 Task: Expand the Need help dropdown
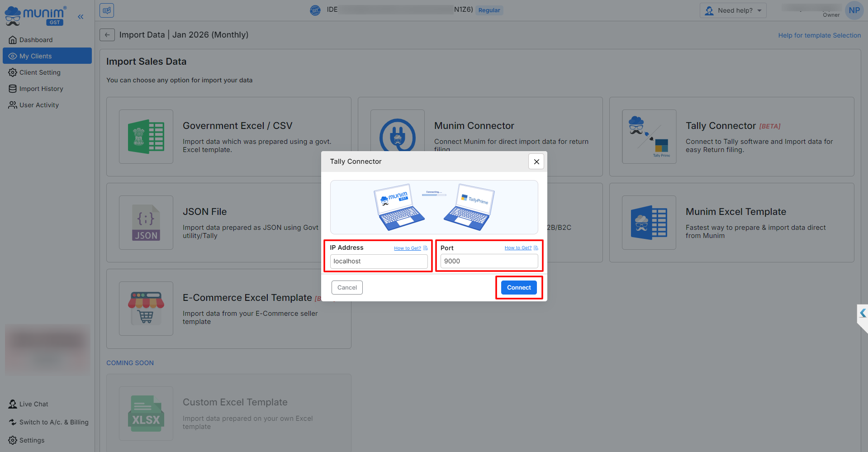(x=733, y=10)
